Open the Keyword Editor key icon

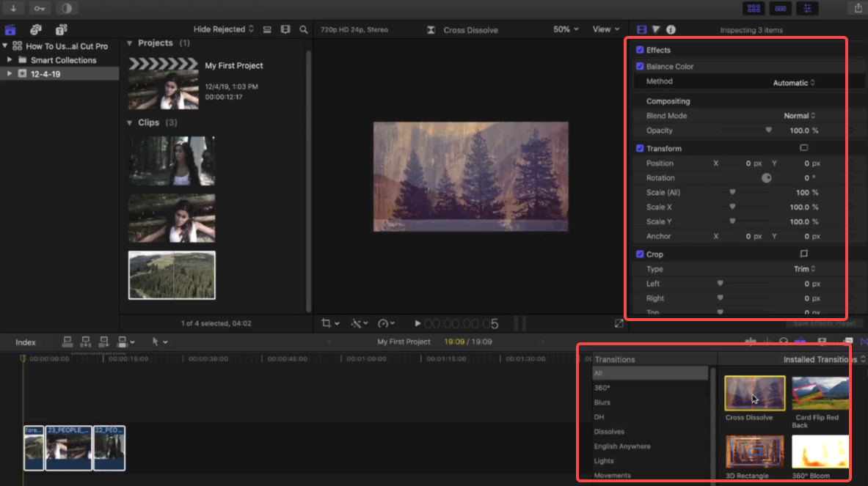39,8
